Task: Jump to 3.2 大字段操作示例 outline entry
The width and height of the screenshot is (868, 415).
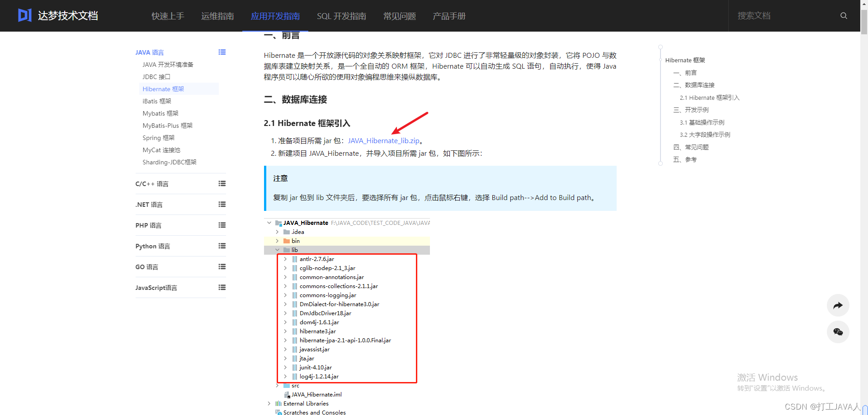Action: (705, 135)
